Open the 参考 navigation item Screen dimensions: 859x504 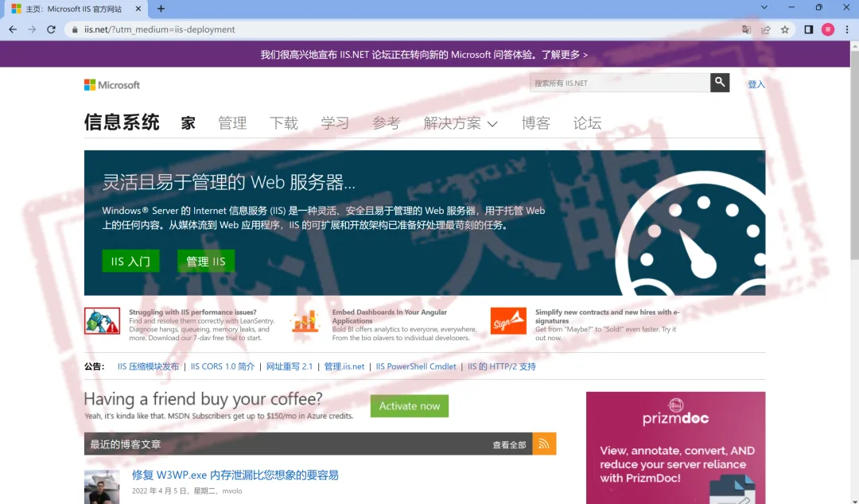coord(387,123)
